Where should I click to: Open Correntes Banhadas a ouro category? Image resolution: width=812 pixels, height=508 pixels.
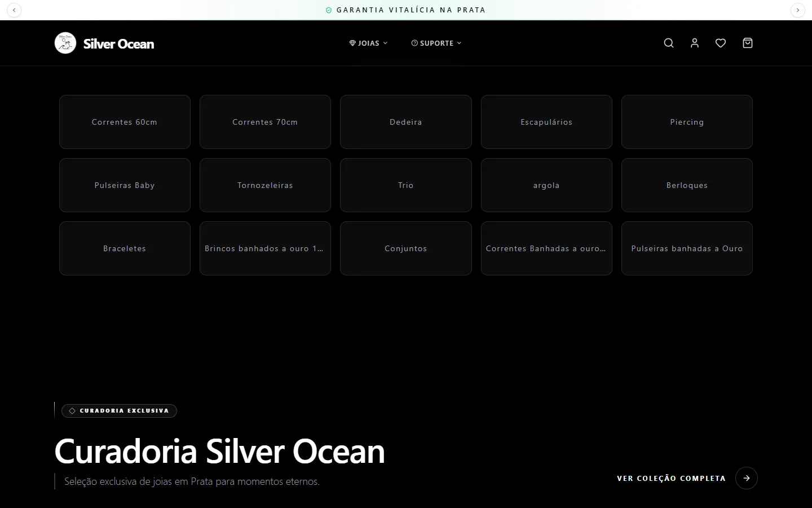tap(546, 248)
